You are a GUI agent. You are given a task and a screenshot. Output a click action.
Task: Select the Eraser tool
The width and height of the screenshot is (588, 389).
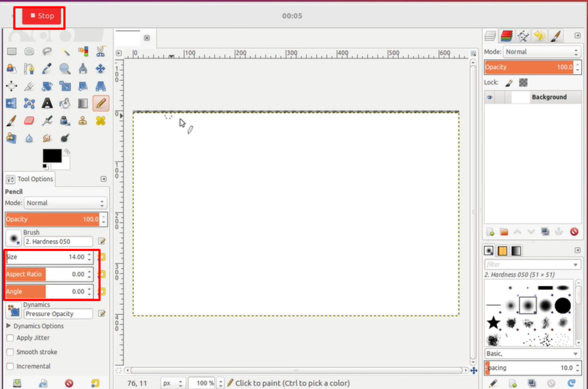[x=29, y=121]
